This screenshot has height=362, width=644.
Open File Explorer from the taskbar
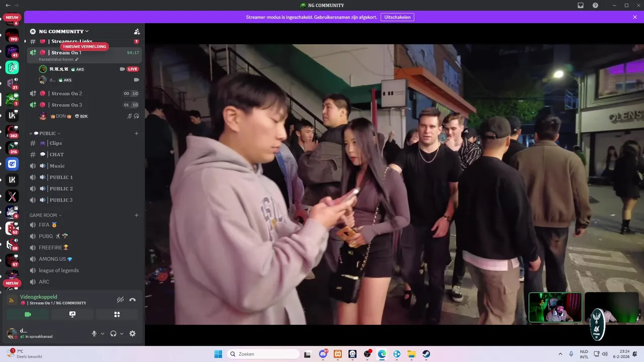click(412, 354)
